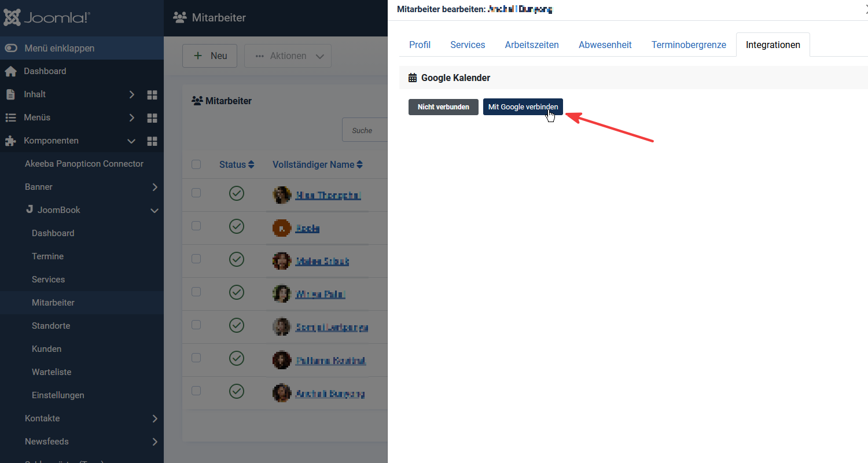Screen dimensions: 868x463
Task: Click the Mit Google verbinden button
Action: (x=523, y=107)
